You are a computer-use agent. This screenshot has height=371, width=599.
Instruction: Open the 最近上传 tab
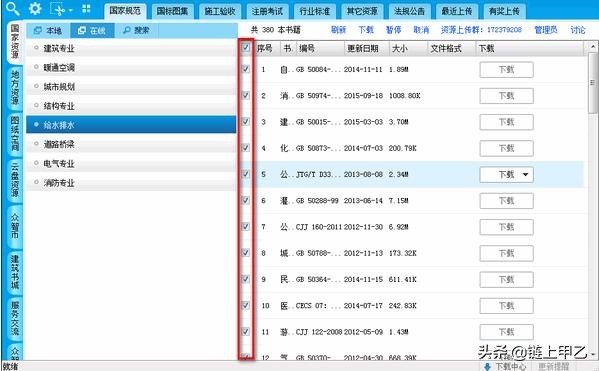coord(457,11)
